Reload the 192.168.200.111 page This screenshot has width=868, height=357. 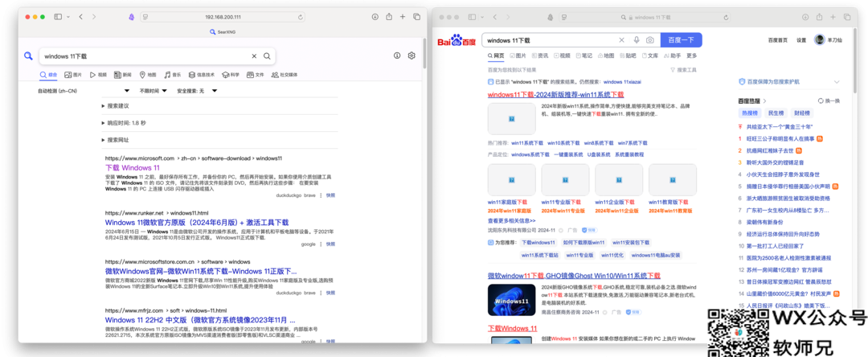[301, 17]
